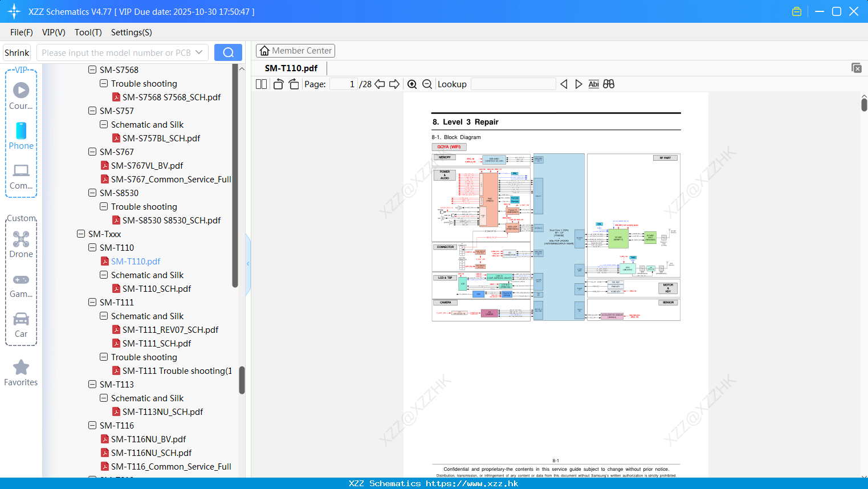868x489 pixels.
Task: Click the file tree scrollbar thumb
Action: pos(242,380)
